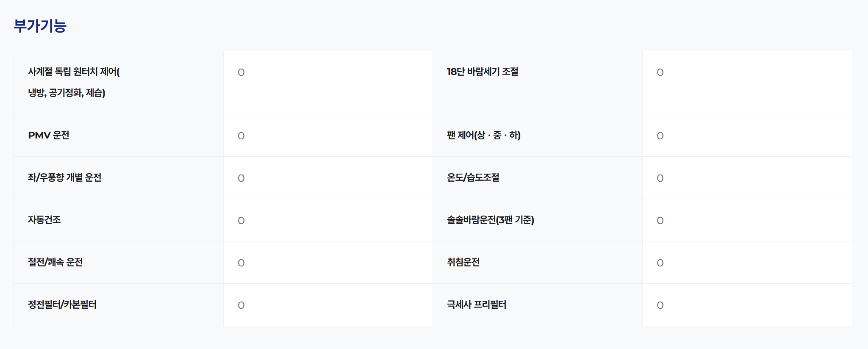Select the 극세사 프리필터 label
868x349 pixels.
[x=477, y=305]
